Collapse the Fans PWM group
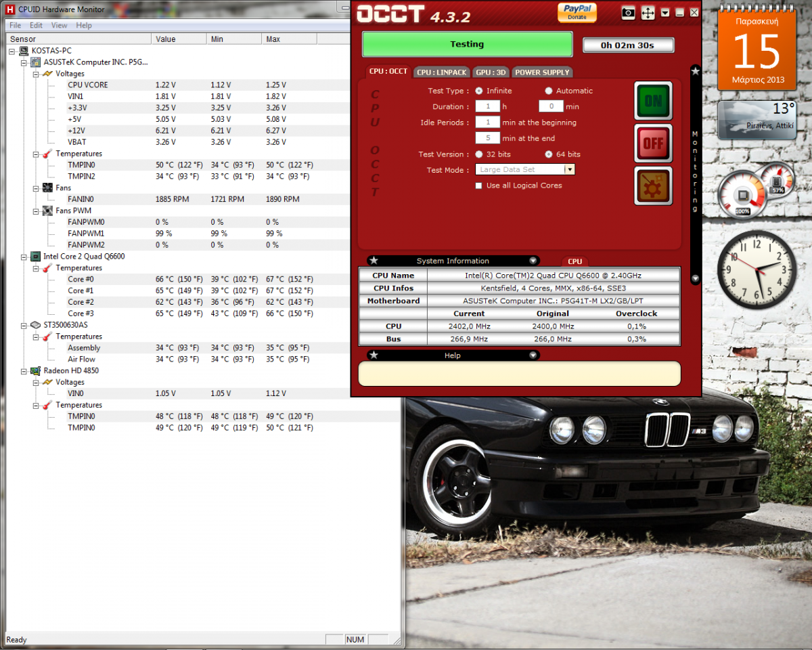Screen dimensions: 812x650 pos(36,211)
